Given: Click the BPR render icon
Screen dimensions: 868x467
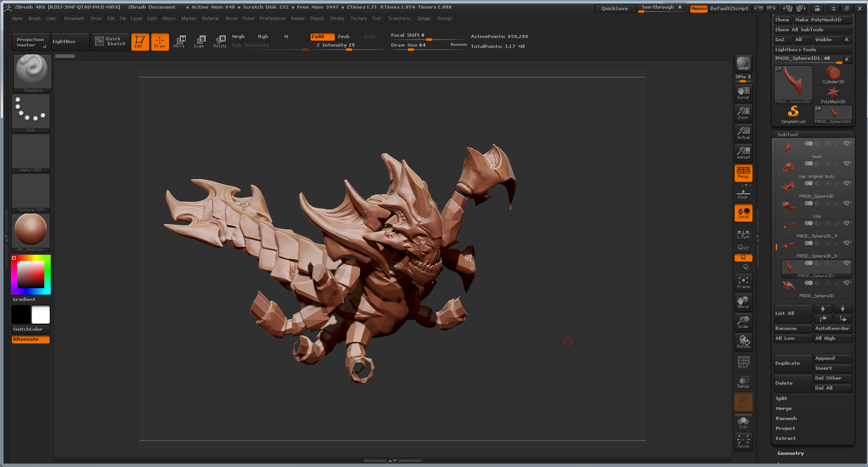Looking at the screenshot, I should [743, 63].
